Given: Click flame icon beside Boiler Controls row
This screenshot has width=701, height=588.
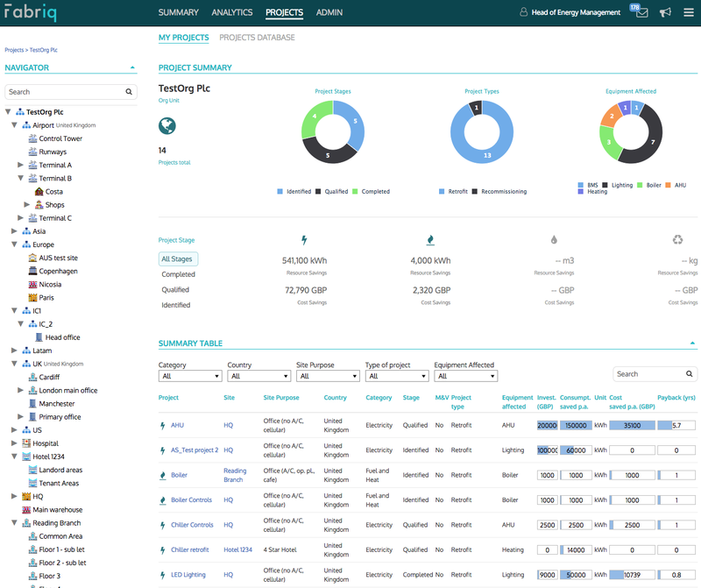Looking at the screenshot, I should [x=163, y=499].
